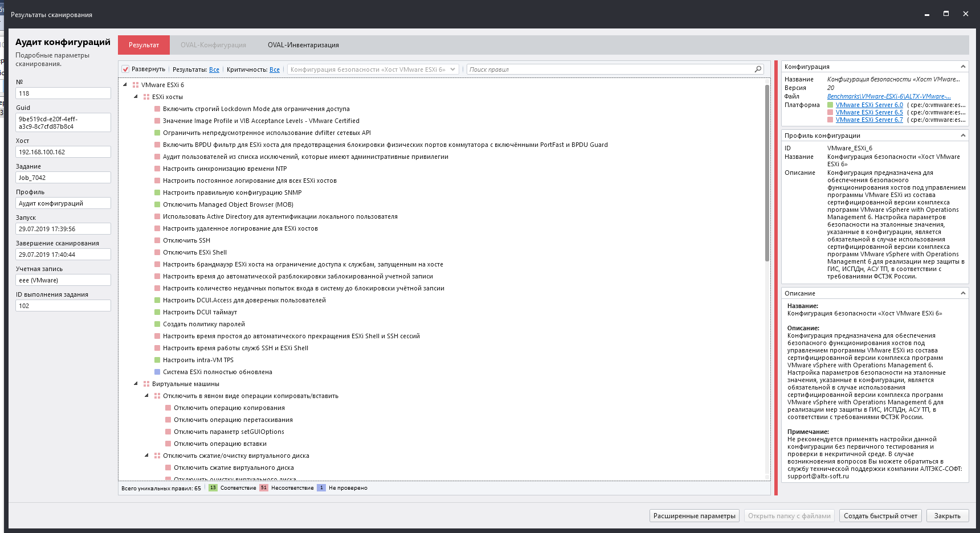Image resolution: width=980 pixels, height=533 pixels.
Task: Collapse the Конфигурация panel
Action: (x=963, y=67)
